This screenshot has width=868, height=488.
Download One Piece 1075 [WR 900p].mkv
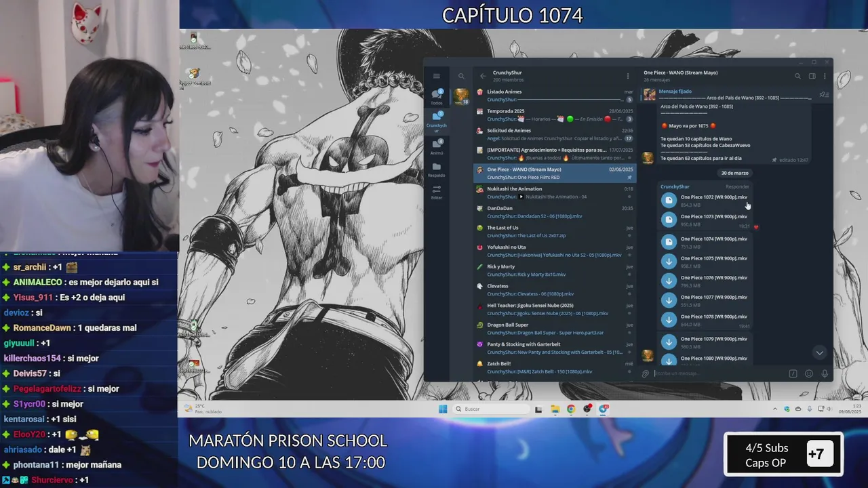669,262
